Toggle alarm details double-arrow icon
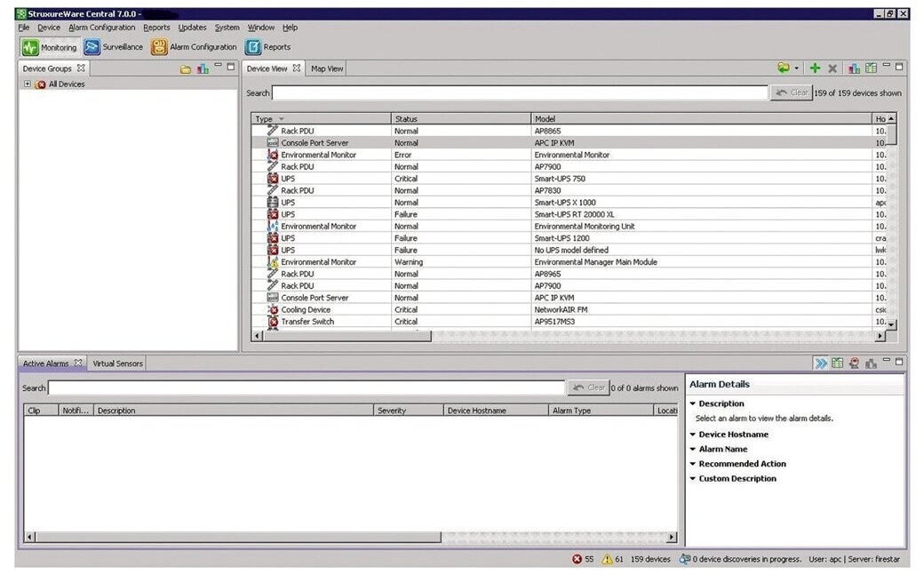924x575 pixels. [x=821, y=363]
